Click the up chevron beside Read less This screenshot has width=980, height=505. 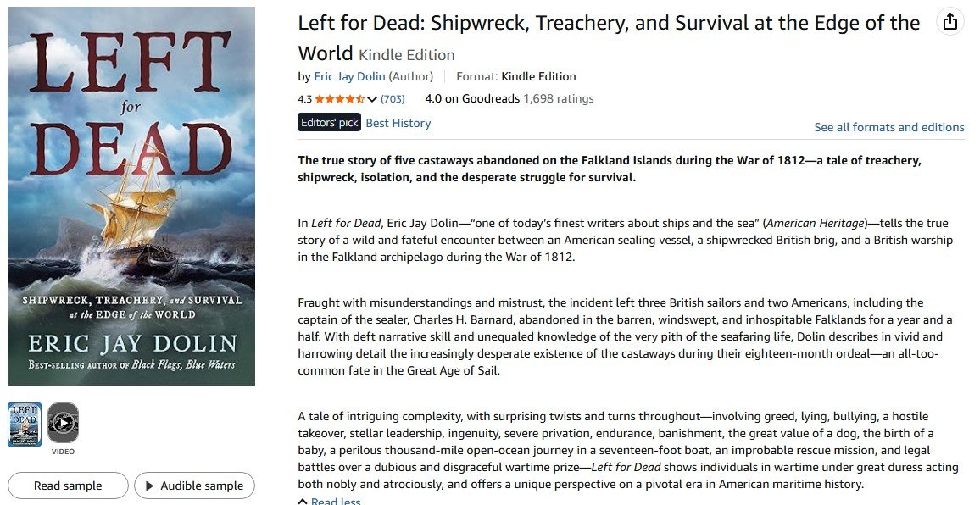click(303, 501)
